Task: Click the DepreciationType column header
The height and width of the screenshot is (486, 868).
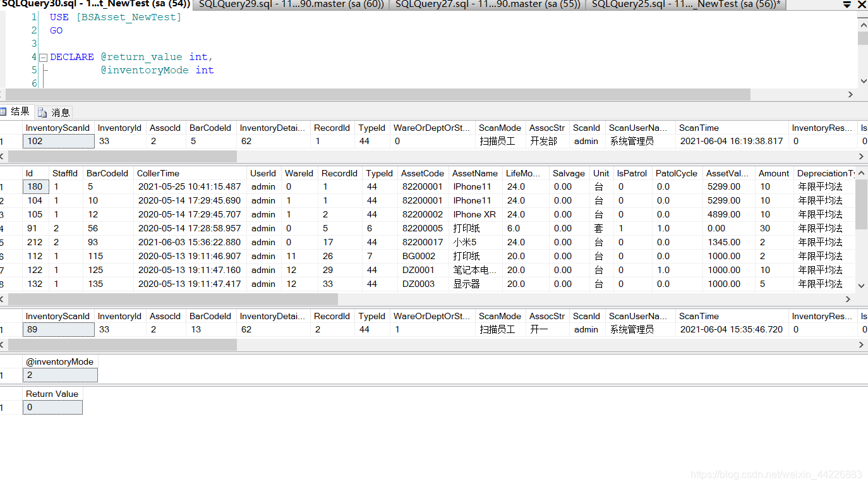Action: click(825, 173)
